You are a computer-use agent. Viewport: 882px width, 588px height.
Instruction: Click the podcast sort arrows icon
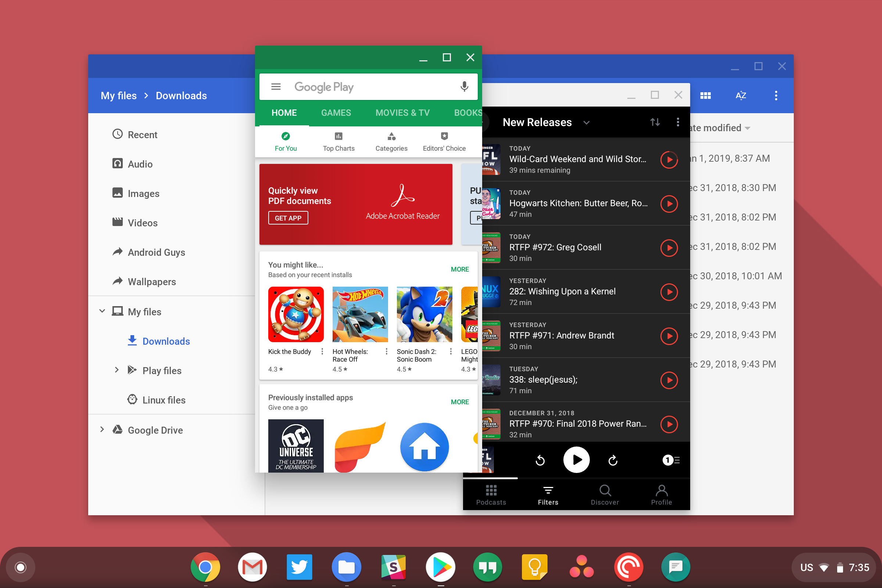(x=655, y=122)
